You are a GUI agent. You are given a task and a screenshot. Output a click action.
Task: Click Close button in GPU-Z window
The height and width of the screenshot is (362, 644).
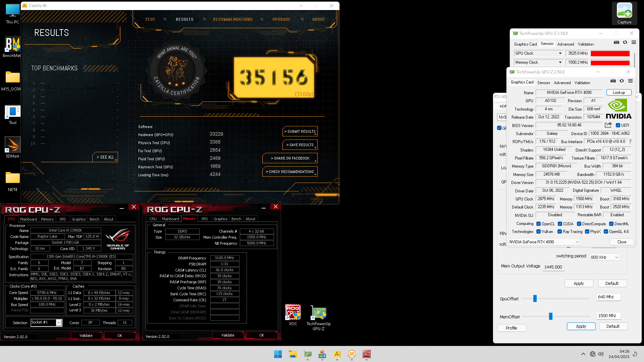coord(622,242)
